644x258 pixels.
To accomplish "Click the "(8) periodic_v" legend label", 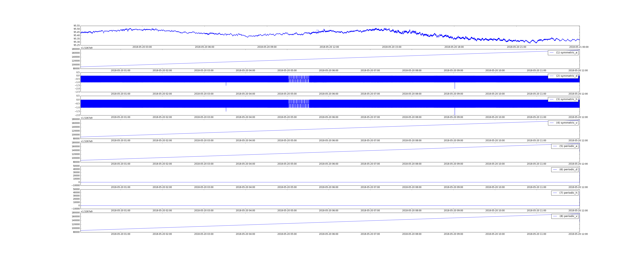I will pos(568,216).
